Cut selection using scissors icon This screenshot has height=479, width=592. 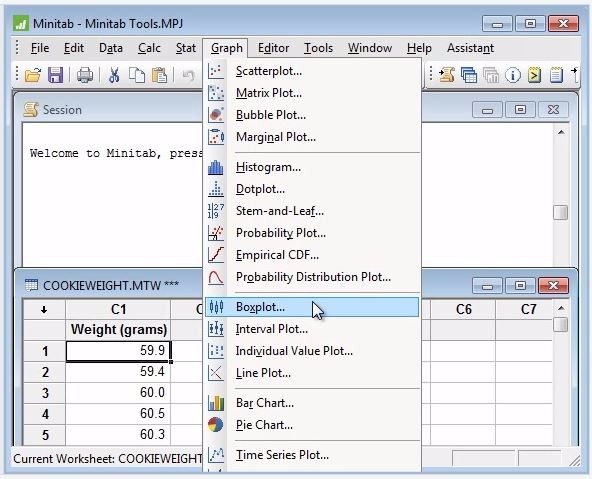114,75
